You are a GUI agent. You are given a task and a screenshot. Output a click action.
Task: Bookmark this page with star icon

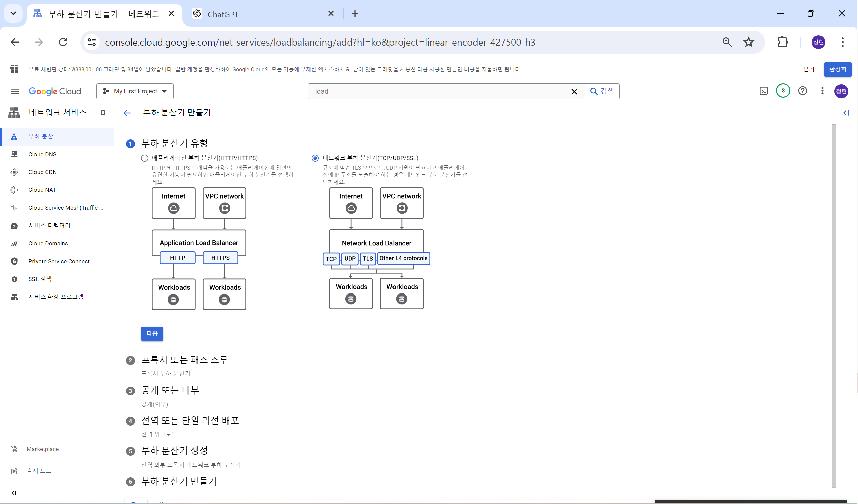(749, 42)
